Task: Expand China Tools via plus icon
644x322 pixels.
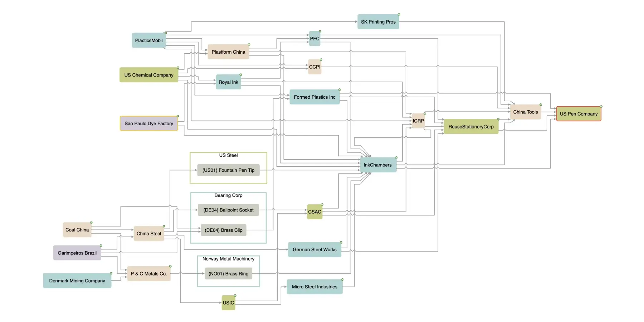Action: 541,105
